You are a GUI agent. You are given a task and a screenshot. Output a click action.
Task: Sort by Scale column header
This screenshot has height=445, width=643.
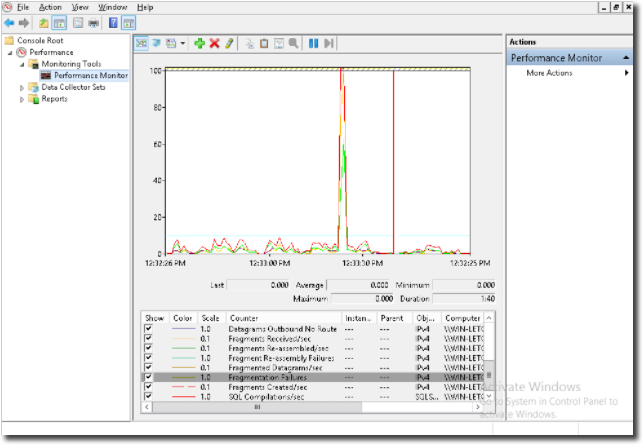tap(211, 318)
